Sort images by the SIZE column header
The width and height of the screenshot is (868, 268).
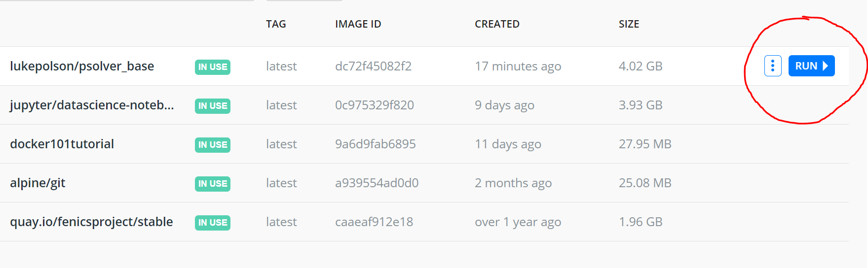[629, 24]
